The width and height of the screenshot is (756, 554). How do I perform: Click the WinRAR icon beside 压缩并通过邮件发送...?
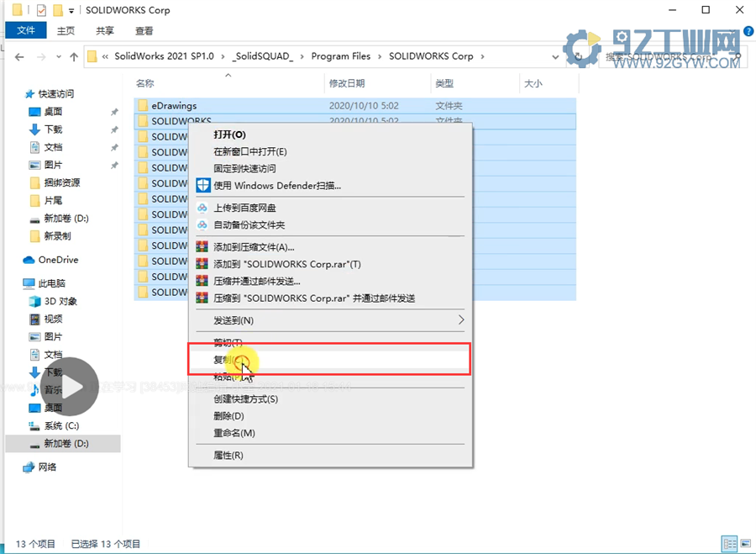pyautogui.click(x=202, y=281)
